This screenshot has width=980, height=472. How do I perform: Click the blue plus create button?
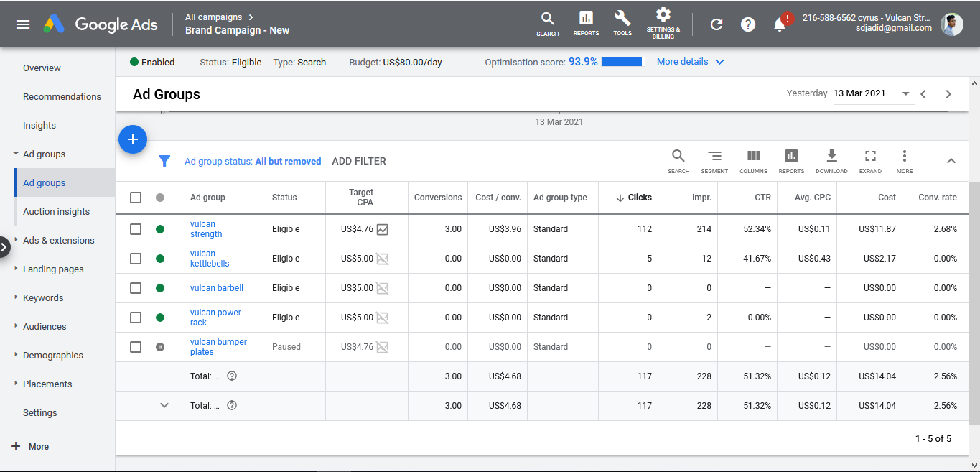pyautogui.click(x=133, y=139)
